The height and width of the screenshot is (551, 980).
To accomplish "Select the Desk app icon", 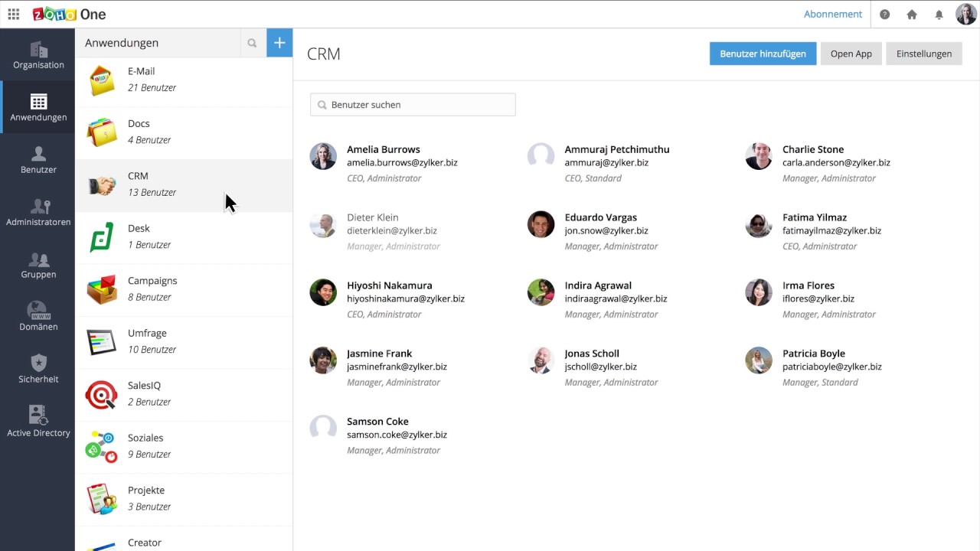I will [101, 236].
